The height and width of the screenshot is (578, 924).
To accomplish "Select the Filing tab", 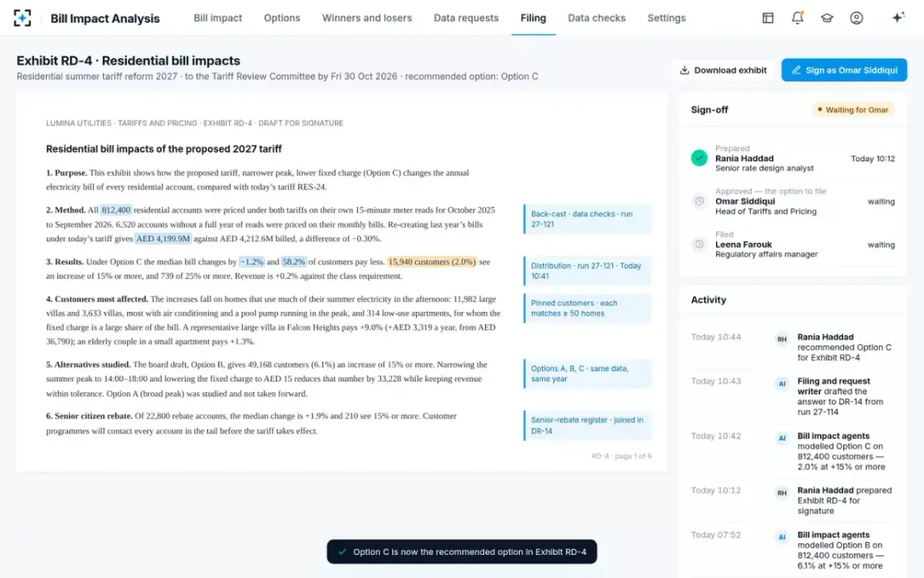I will pos(533,18).
